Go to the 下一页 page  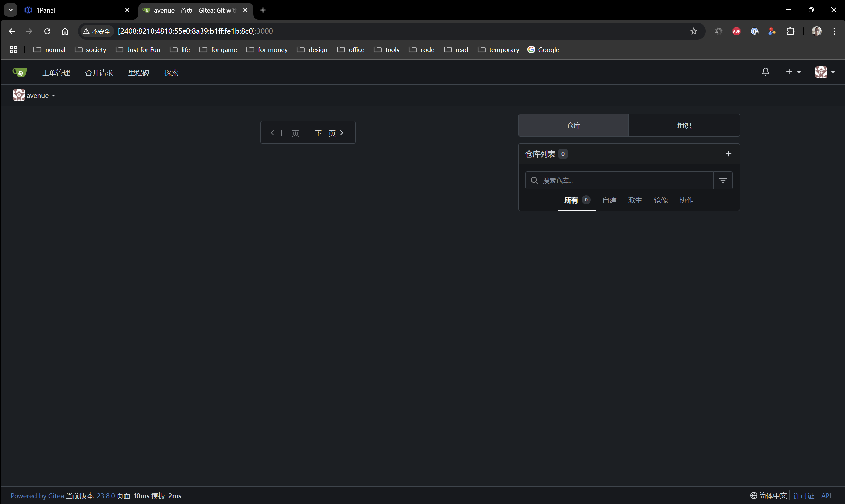click(x=328, y=133)
